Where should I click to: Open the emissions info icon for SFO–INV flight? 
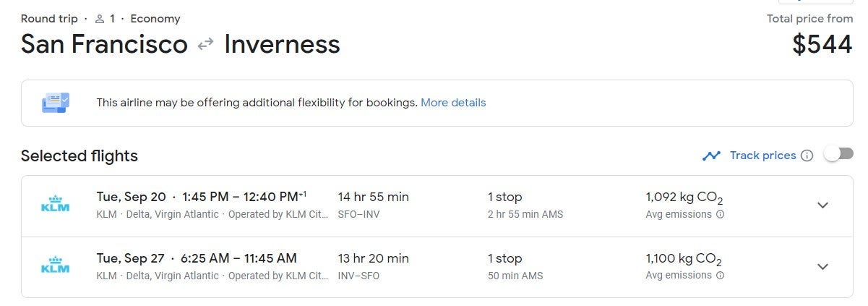click(720, 215)
